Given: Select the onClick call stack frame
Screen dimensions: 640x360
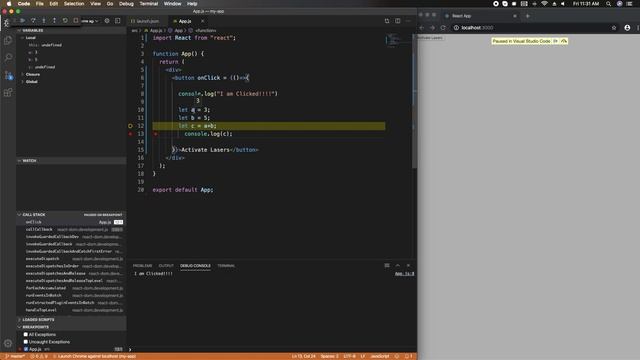Looking at the screenshot, I should pos(71,222).
